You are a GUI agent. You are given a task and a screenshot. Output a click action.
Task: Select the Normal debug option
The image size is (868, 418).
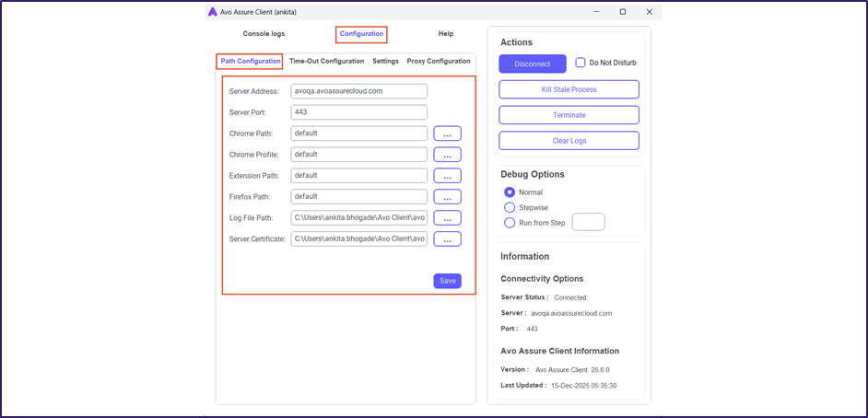pos(510,192)
